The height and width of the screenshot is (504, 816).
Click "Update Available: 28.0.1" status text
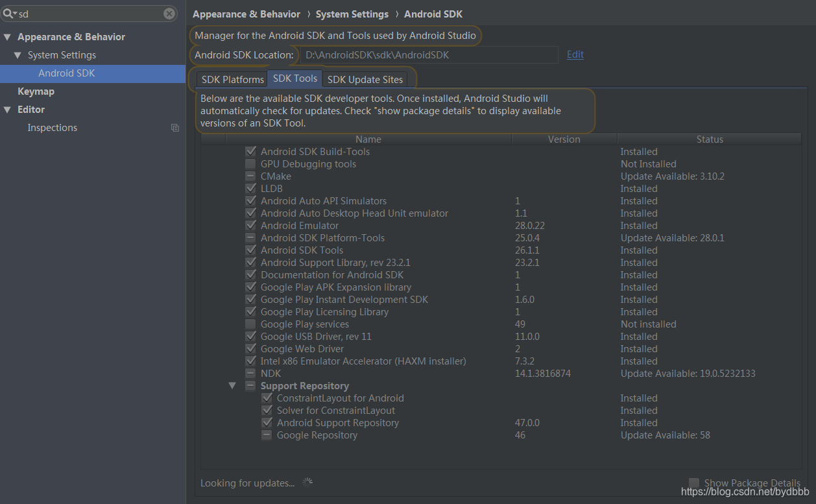click(x=673, y=238)
